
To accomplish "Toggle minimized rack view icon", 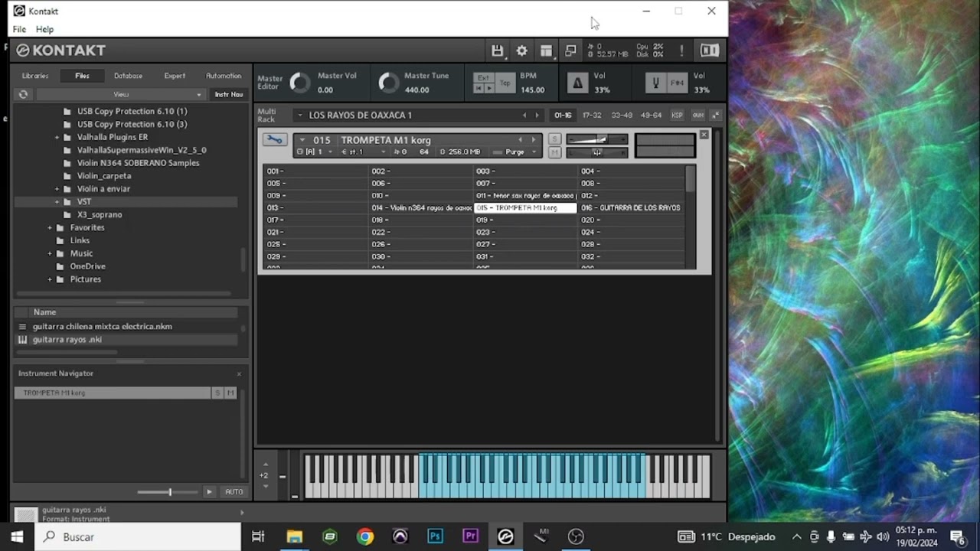I will (x=570, y=51).
